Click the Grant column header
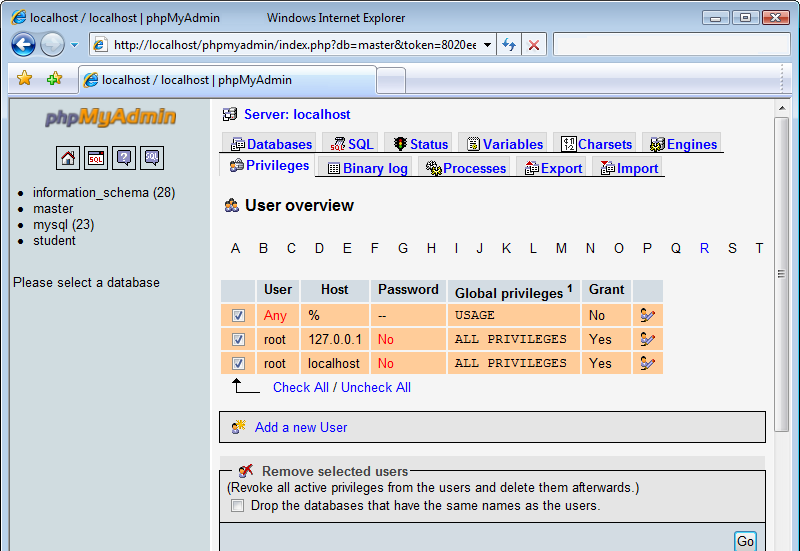This screenshot has width=800, height=551. pos(607,290)
